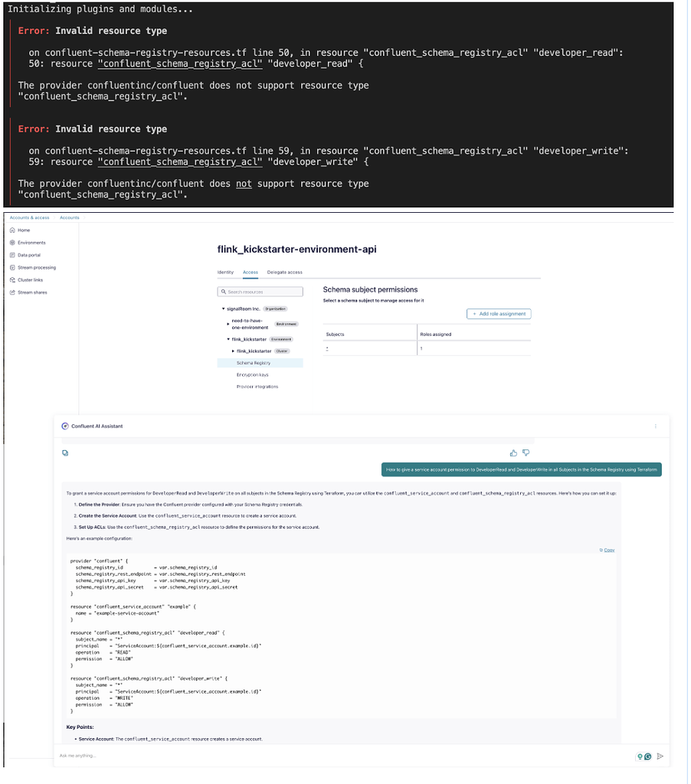
Task: Click the Add role assignment button
Action: pyautogui.click(x=499, y=314)
